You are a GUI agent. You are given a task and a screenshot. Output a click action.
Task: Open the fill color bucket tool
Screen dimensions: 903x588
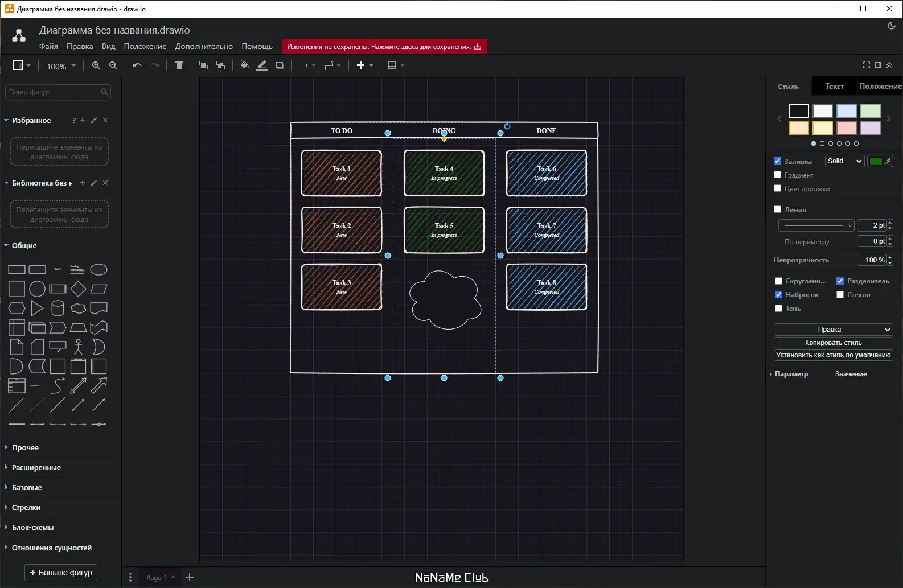(x=245, y=65)
